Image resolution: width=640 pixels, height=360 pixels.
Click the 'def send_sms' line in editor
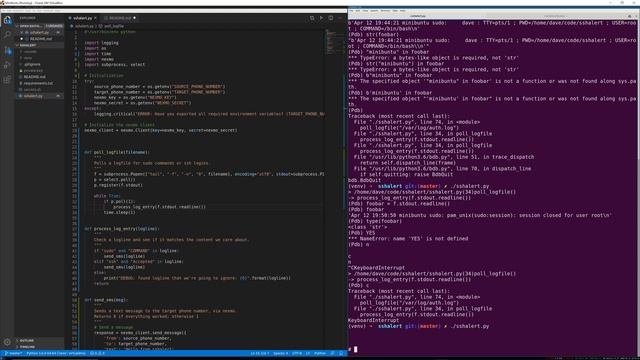(x=106, y=300)
